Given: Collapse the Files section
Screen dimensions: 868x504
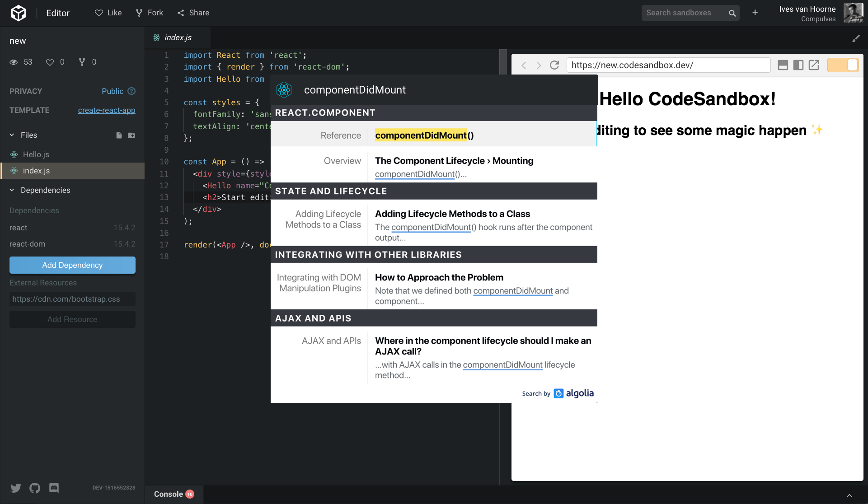Looking at the screenshot, I should (12, 135).
